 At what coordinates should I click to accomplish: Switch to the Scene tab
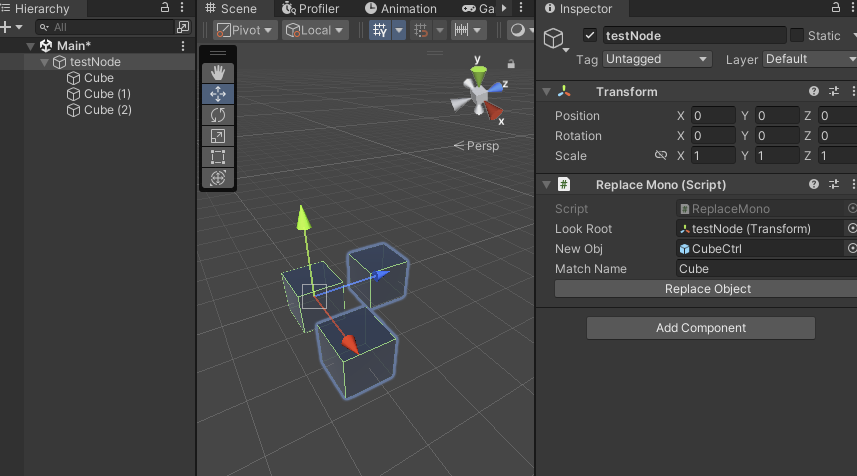coord(232,9)
